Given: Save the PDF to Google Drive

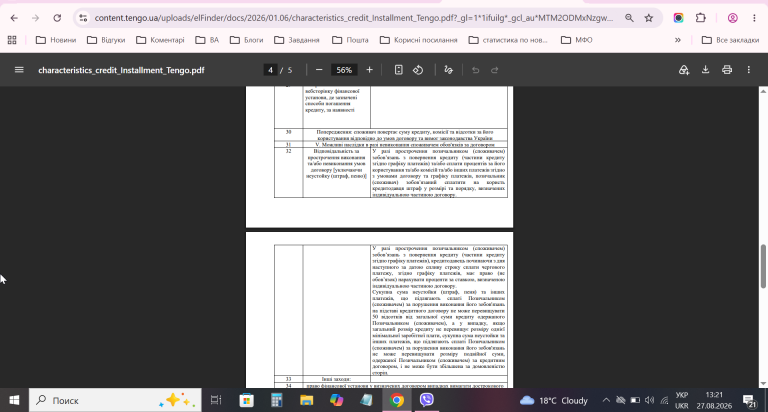Looking at the screenshot, I should (x=684, y=70).
